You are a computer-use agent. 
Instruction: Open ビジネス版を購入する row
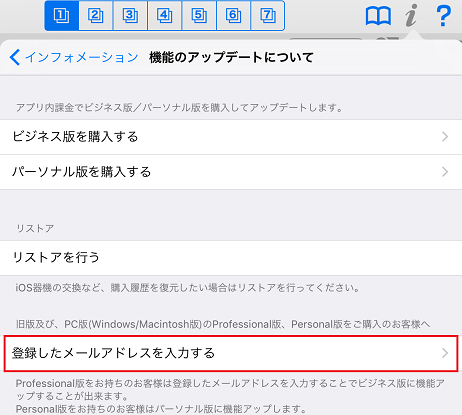coord(231,137)
